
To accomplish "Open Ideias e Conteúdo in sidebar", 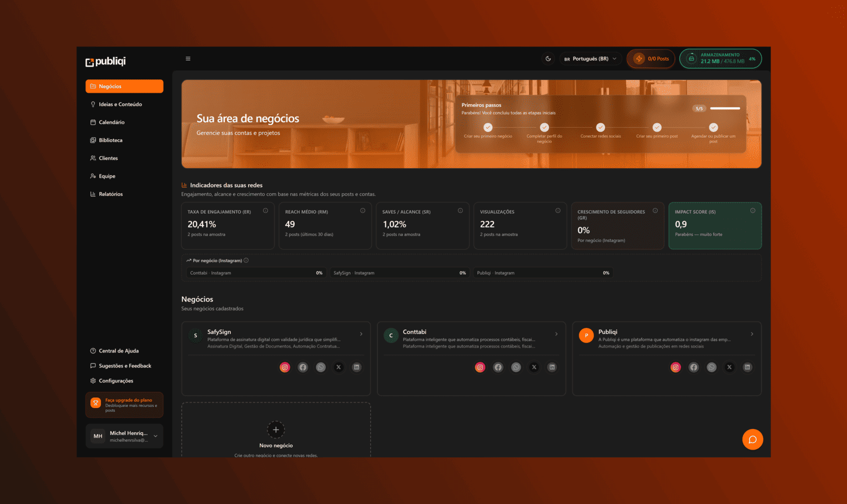I will coord(124,104).
